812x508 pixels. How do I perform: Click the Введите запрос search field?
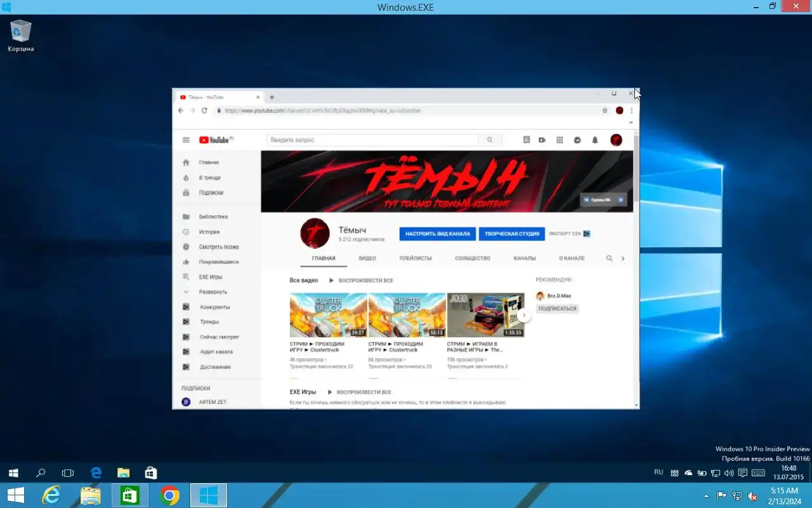(x=373, y=140)
